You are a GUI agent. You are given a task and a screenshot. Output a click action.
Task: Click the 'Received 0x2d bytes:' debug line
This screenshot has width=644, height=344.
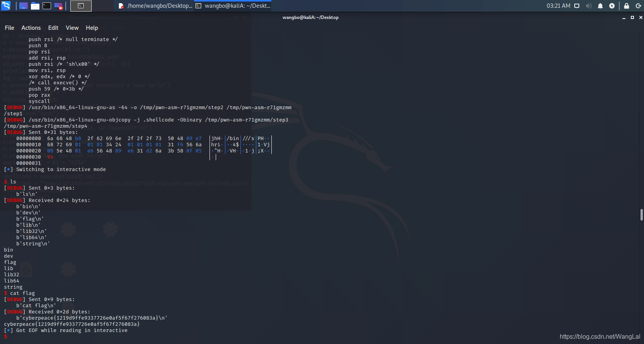tap(47, 312)
